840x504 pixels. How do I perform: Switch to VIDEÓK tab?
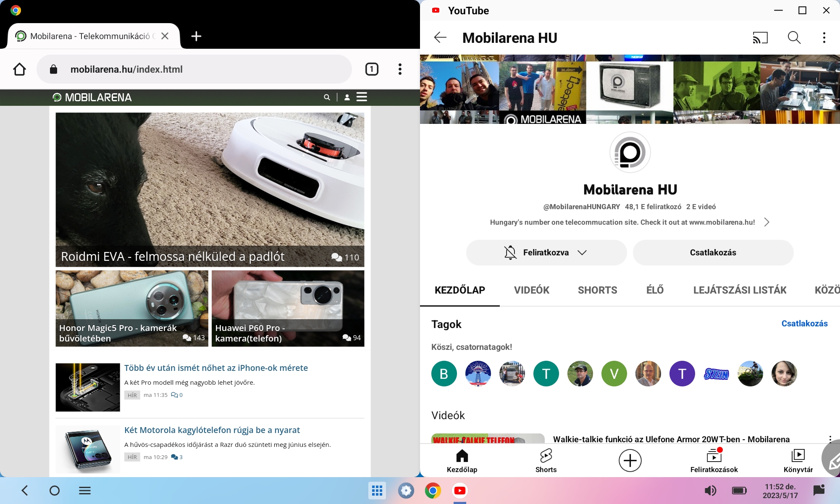[x=532, y=290]
